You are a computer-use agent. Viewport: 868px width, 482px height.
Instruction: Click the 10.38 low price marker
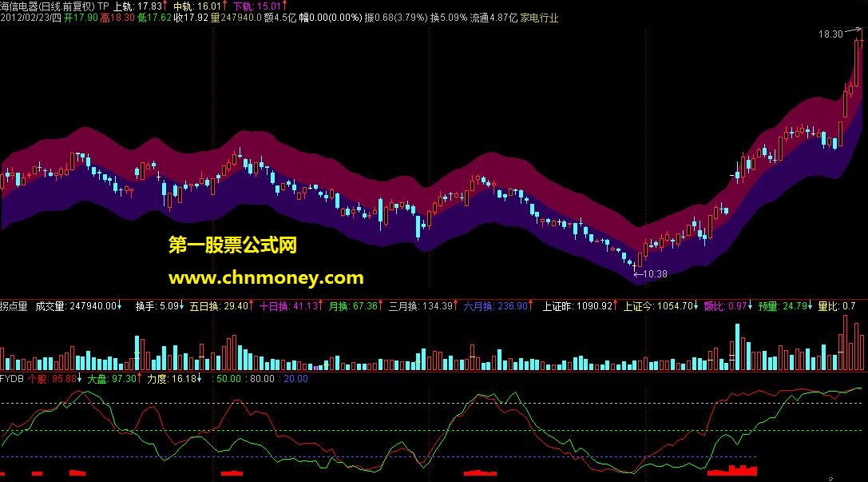pyautogui.click(x=655, y=273)
